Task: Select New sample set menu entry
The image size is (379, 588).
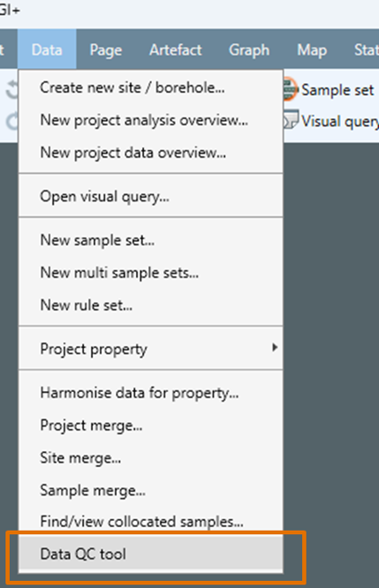Action: (x=151, y=240)
